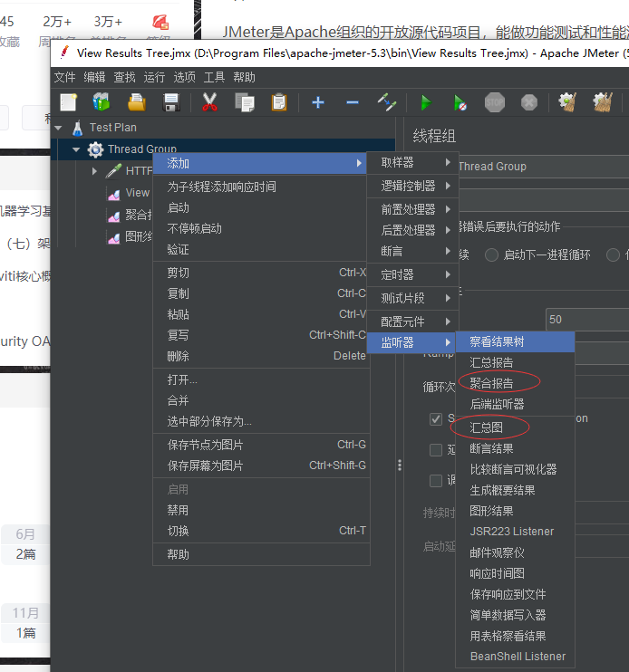629x672 pixels.
Task: Click the JMeter feather title bar icon
Action: (64, 53)
